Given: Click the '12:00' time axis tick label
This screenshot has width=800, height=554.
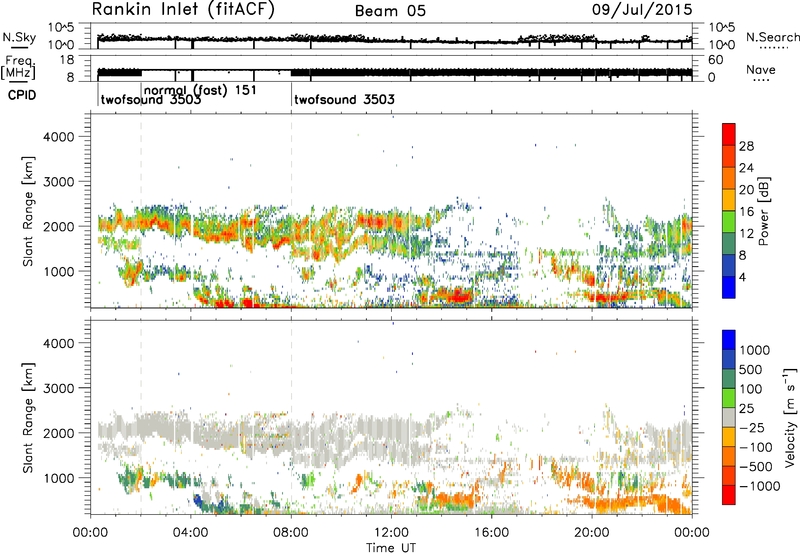Looking at the screenshot, I should 391,533.
